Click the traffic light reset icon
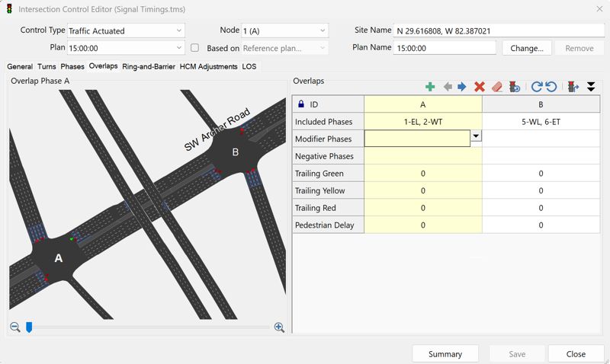This screenshot has width=610, height=364. [515, 87]
